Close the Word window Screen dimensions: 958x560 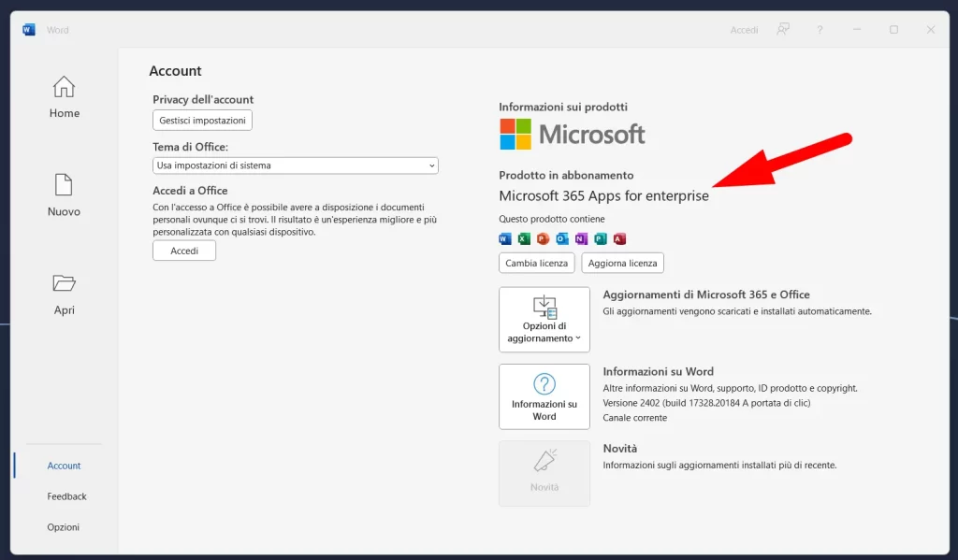pos(931,29)
